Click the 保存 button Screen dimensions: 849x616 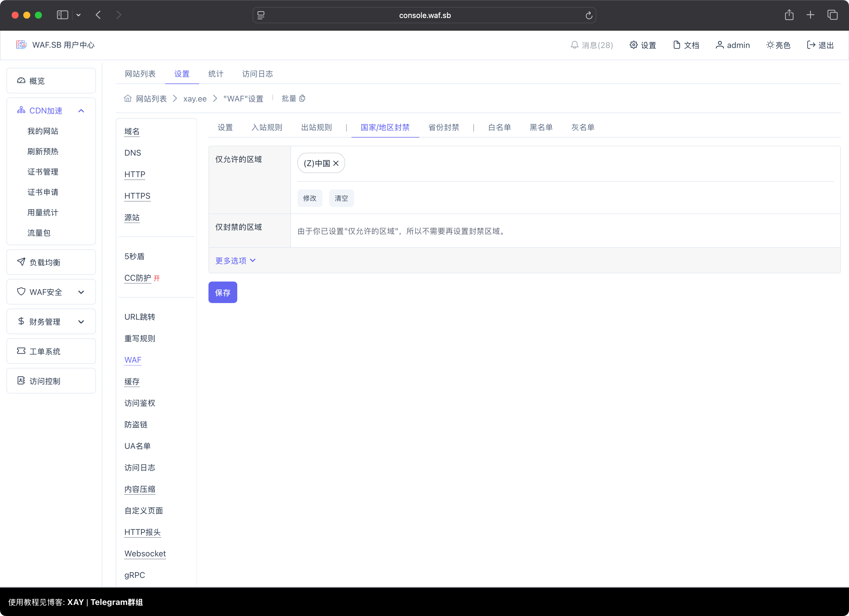click(x=223, y=293)
